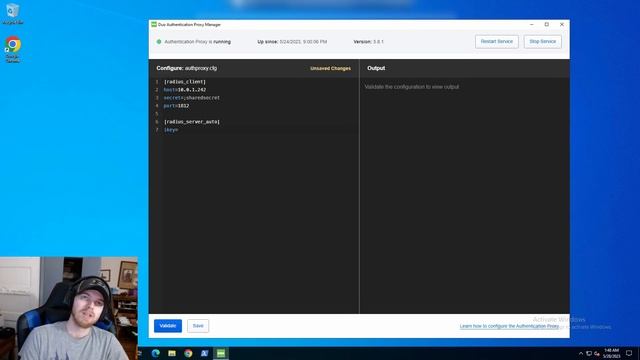Select the Duo Proxy Manager taskbar icon
This screenshot has height=360, width=640.
[x=221, y=353]
